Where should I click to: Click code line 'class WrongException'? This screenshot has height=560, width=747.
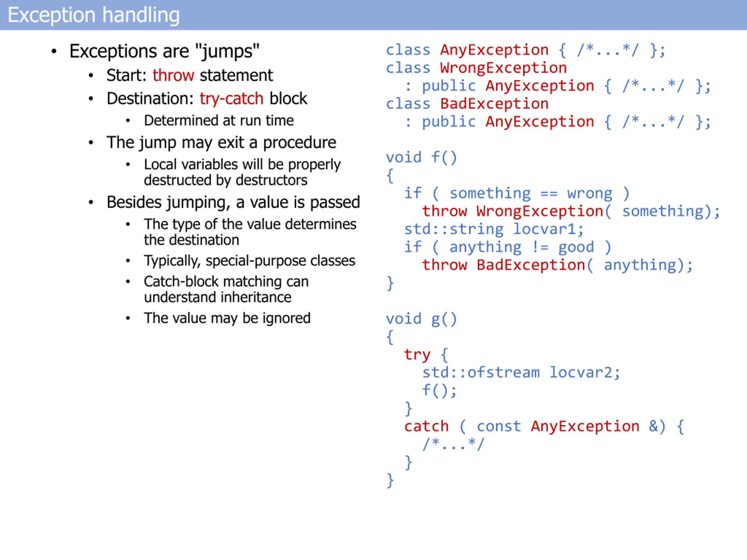click(476, 69)
